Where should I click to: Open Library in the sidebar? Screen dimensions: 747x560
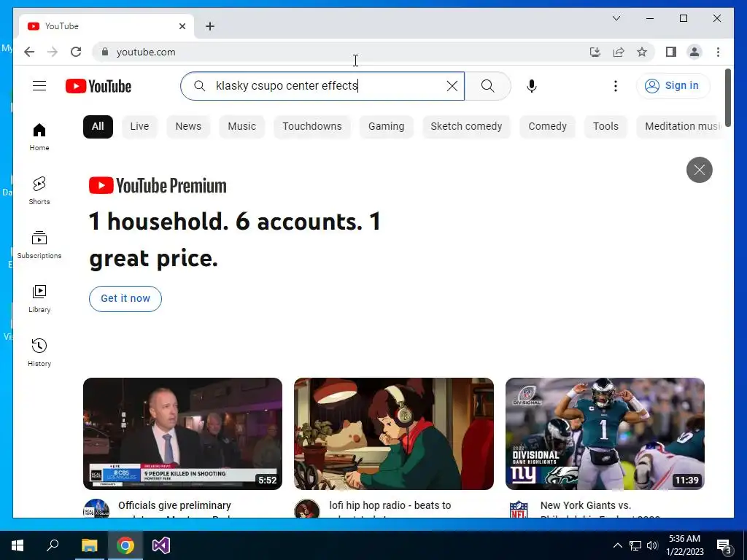point(39,298)
